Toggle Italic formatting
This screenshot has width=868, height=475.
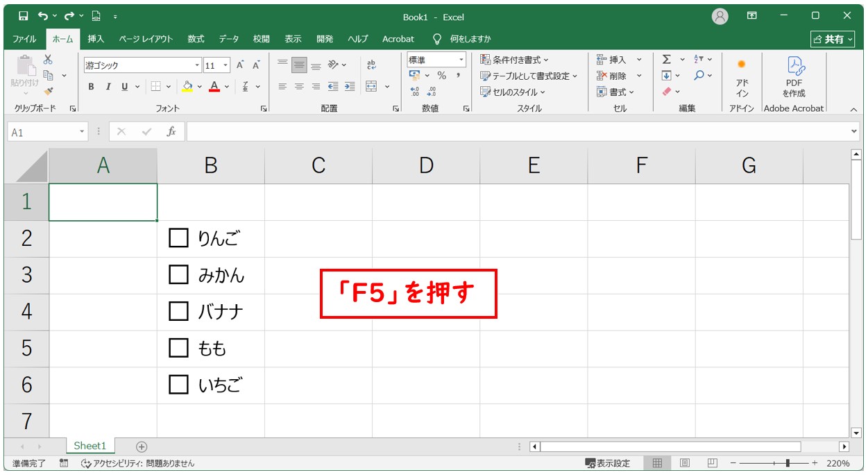tap(108, 87)
